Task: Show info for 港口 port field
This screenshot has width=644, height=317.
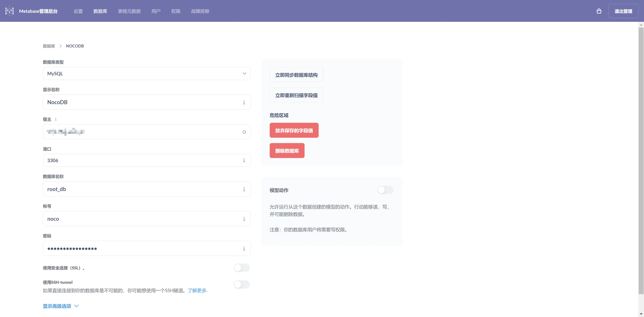Action: point(244,160)
